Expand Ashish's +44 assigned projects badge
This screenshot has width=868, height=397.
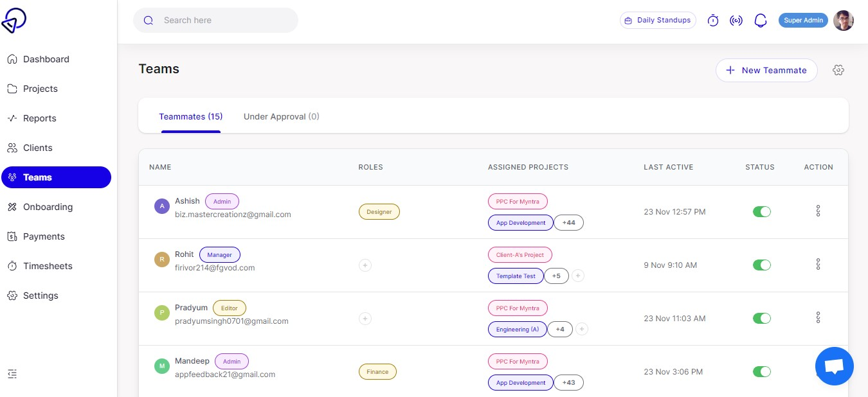pos(568,222)
